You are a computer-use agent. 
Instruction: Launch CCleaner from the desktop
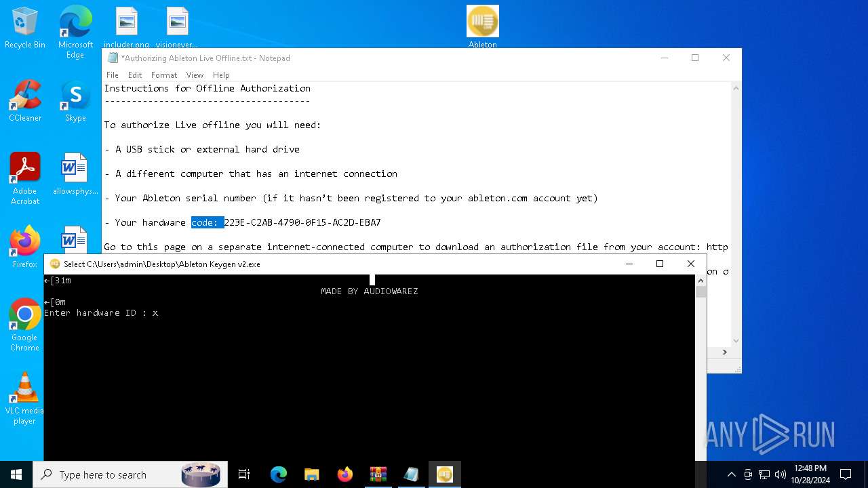25,100
